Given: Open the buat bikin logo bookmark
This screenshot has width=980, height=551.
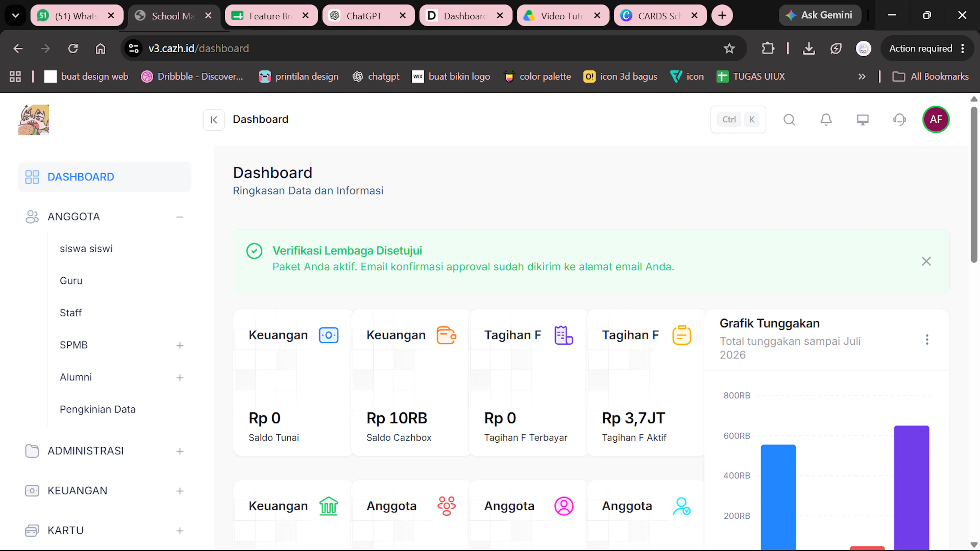Looking at the screenshot, I should (x=451, y=77).
